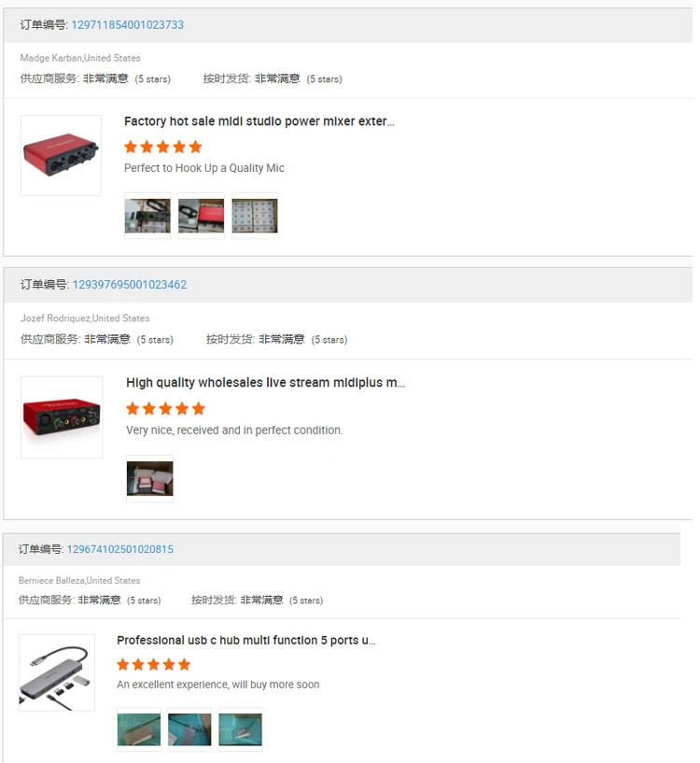Click the red midi studio mixer product image
The width and height of the screenshot is (700, 763).
61,156
